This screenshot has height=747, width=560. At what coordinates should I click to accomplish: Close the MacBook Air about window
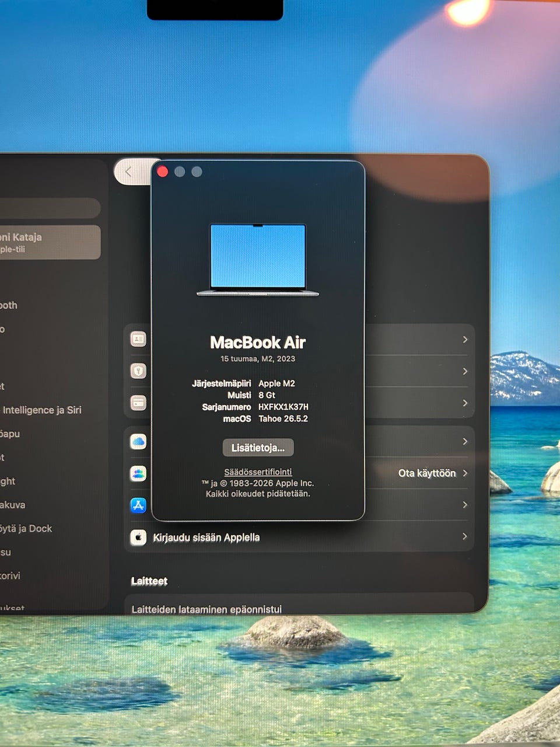click(163, 172)
